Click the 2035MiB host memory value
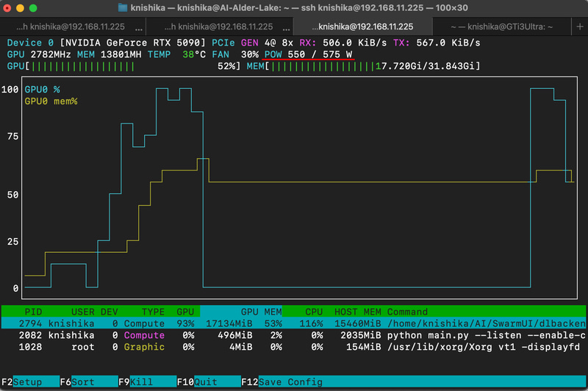Viewport: 588px width, 391px height. [x=360, y=335]
